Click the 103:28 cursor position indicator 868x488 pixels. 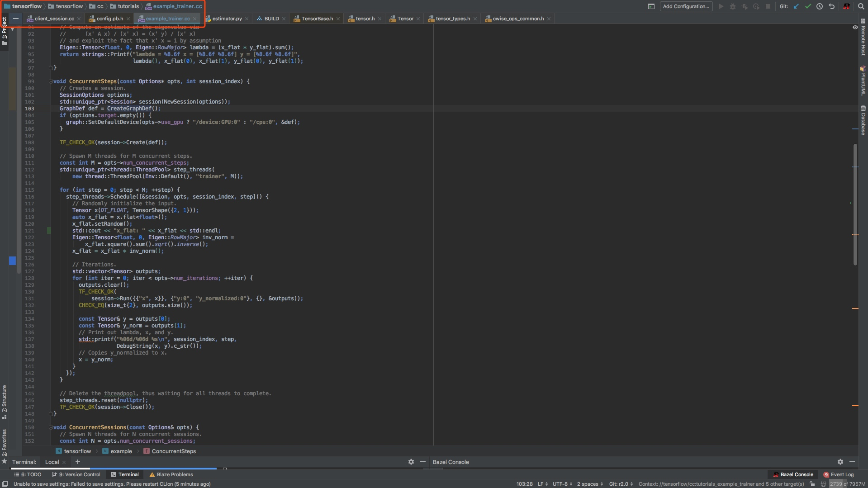(524, 484)
